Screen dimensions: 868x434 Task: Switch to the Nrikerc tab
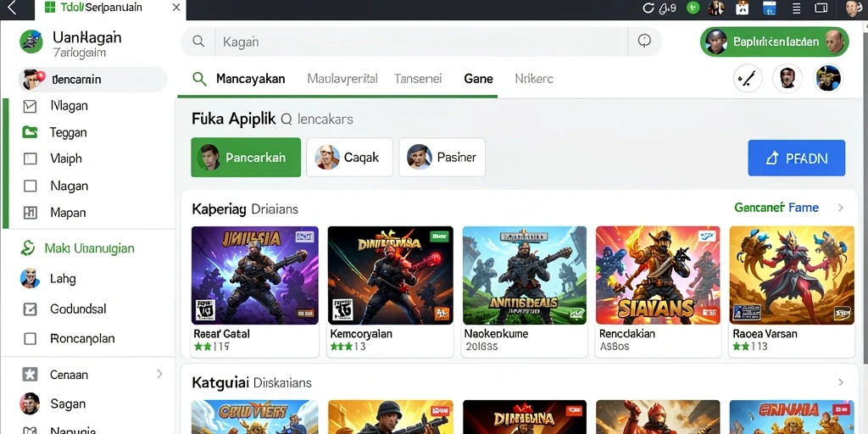tap(534, 79)
